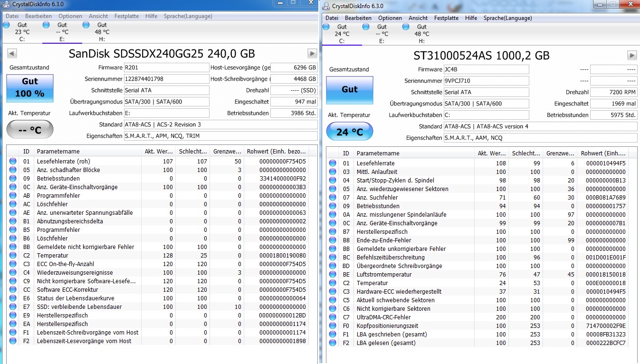Select disk H: tab in SanDisk window
The height and width of the screenshot is (364, 640).
click(x=102, y=32)
